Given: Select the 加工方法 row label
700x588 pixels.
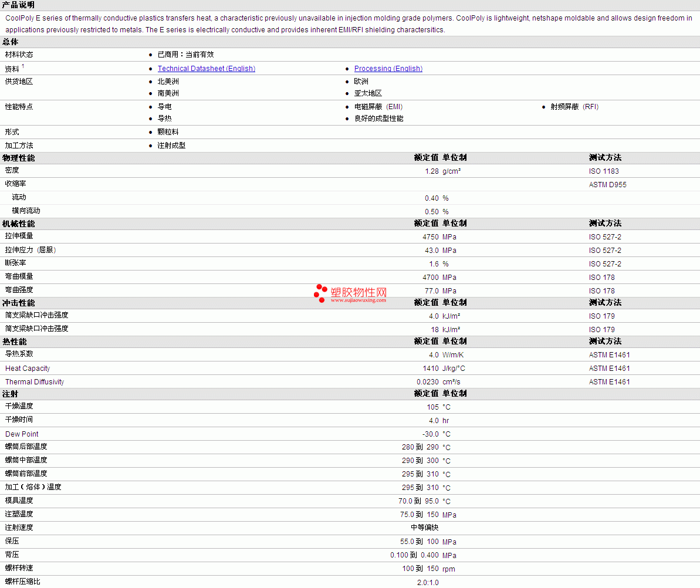Looking at the screenshot, I should 19,146.
